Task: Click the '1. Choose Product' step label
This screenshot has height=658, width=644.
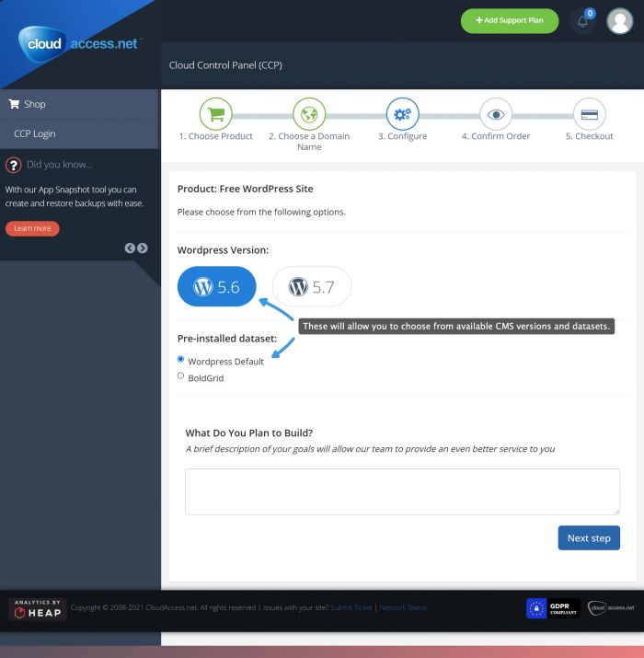Action: 215,136
